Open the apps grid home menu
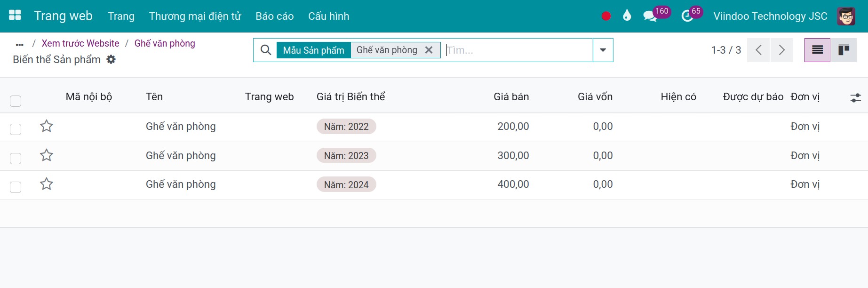The image size is (868, 288). point(15,16)
